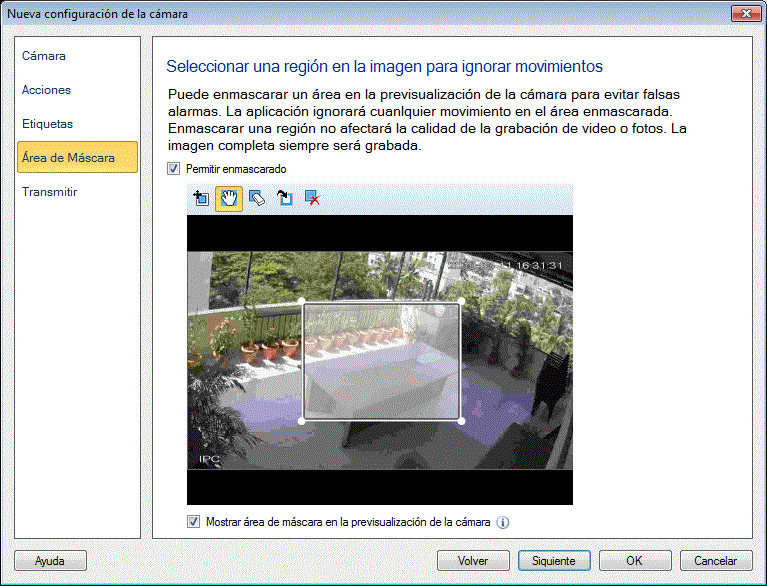
Task: Select the add mask region tool
Action: tap(201, 198)
